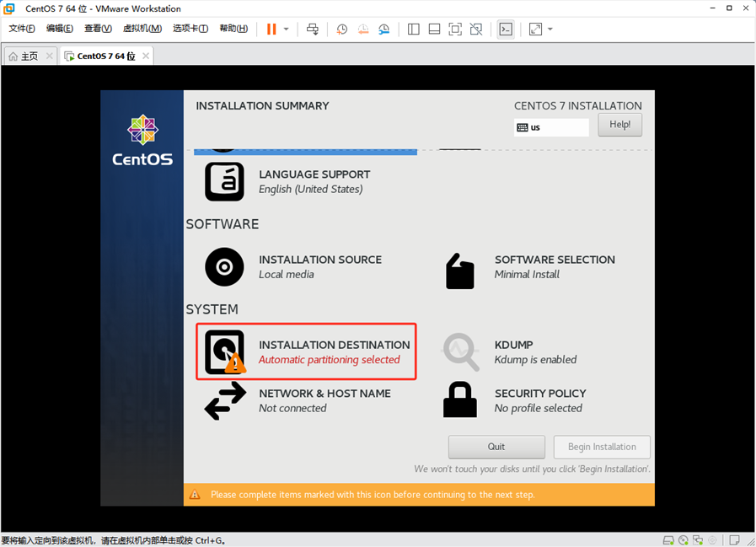Expand the stretch display dropdown arrow
The height and width of the screenshot is (547, 756).
550,29
